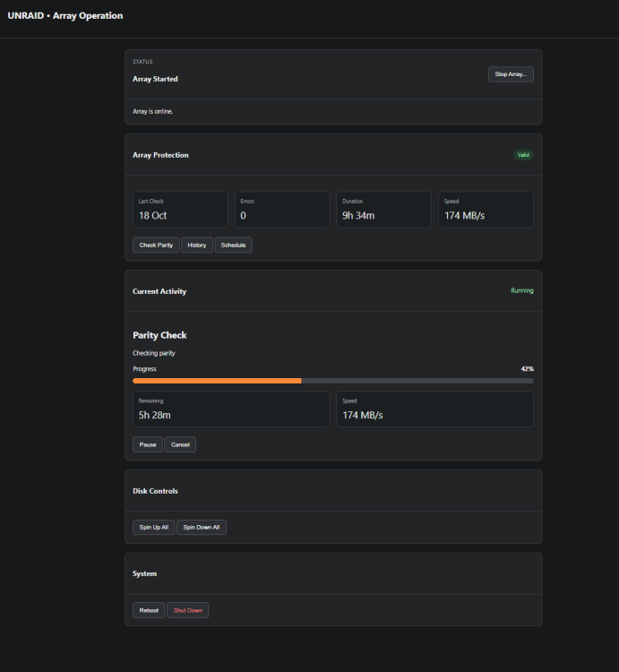Select the Errors count 0
The height and width of the screenshot is (672, 619).
[244, 216]
